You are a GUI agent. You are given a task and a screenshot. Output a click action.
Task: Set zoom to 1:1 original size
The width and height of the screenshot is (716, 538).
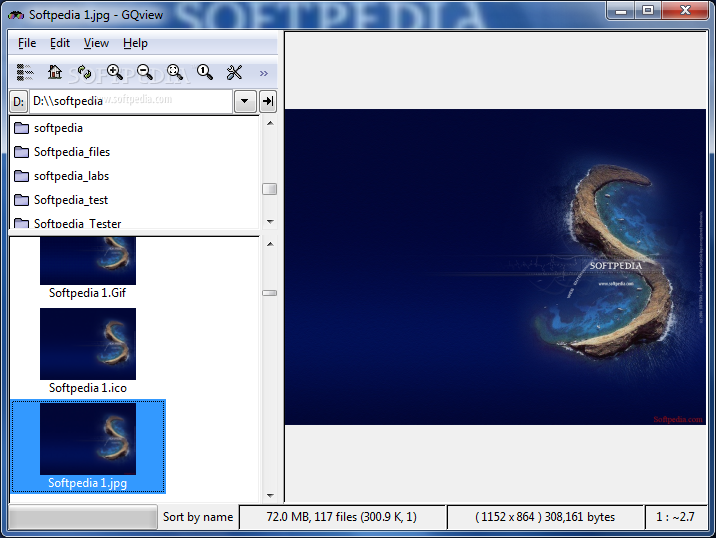point(205,72)
